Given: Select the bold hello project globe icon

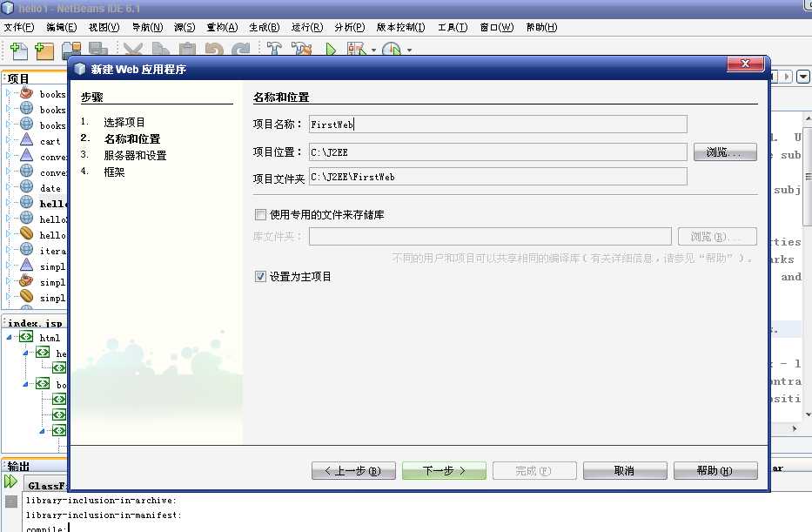Looking at the screenshot, I should (x=26, y=202).
